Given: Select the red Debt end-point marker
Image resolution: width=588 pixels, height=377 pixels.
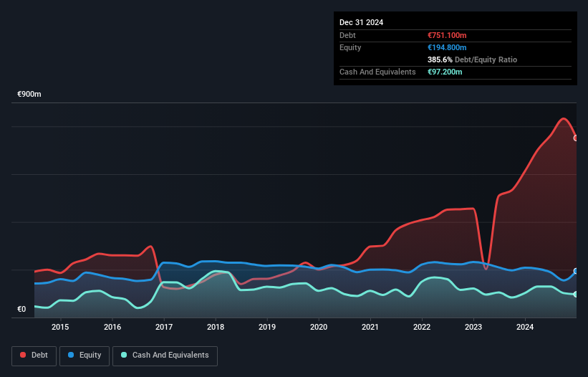Looking at the screenshot, I should click(576, 138).
